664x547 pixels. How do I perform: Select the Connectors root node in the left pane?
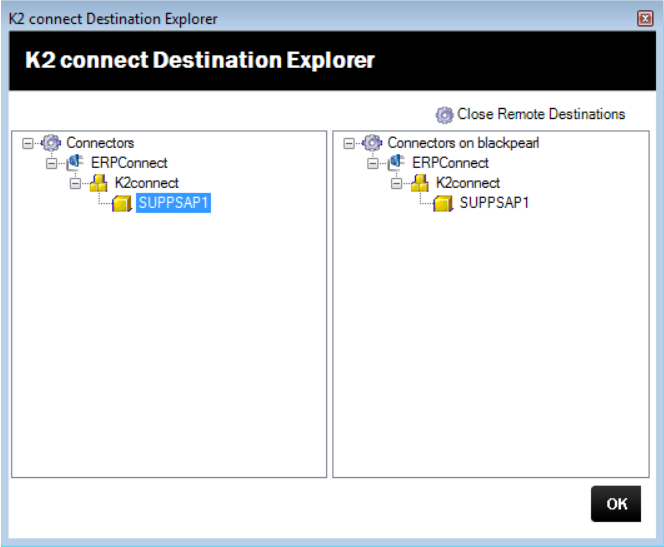click(x=100, y=143)
